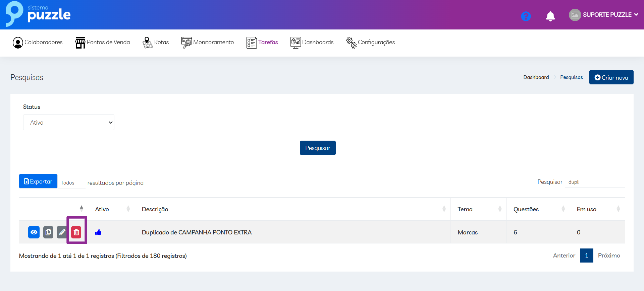Image resolution: width=644 pixels, height=291 pixels.
Task: Open the Colaboradores menu
Action: [x=38, y=43]
